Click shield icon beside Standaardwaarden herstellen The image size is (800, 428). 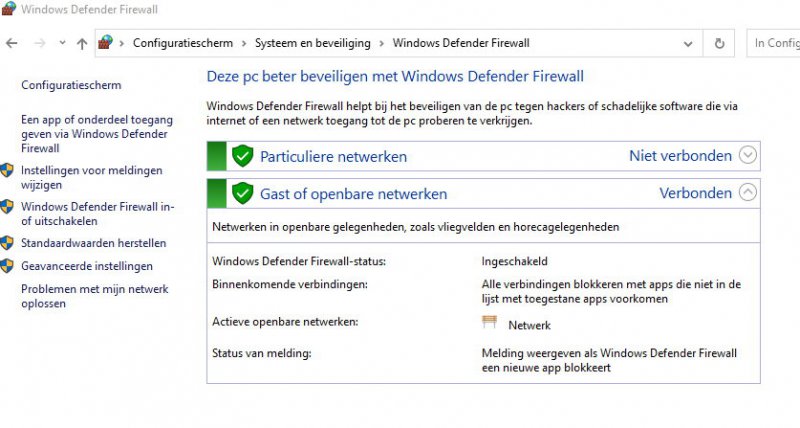pos(8,242)
